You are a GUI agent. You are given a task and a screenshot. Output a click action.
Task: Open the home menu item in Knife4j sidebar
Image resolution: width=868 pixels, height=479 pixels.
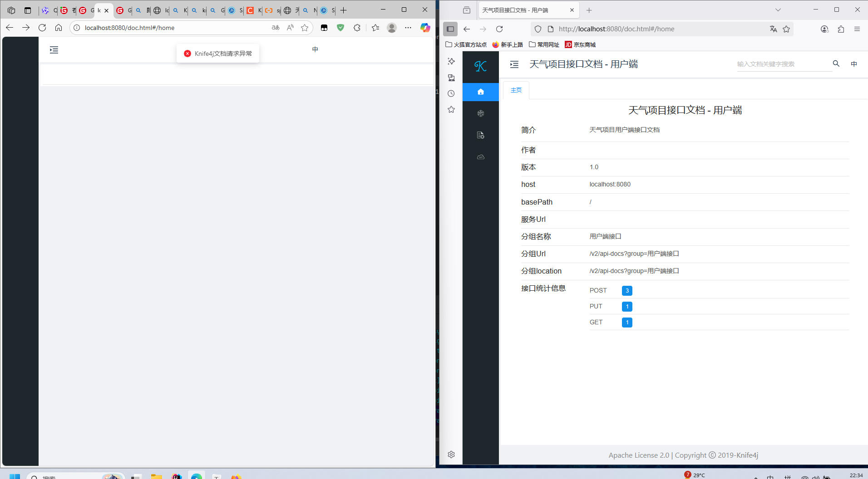click(x=481, y=92)
